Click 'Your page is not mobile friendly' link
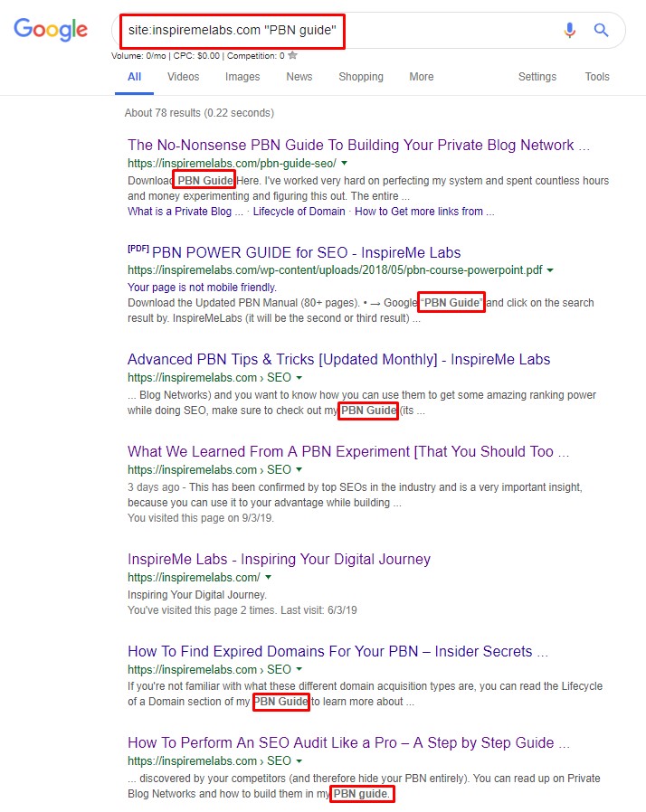The width and height of the screenshot is (646, 812). (x=202, y=288)
